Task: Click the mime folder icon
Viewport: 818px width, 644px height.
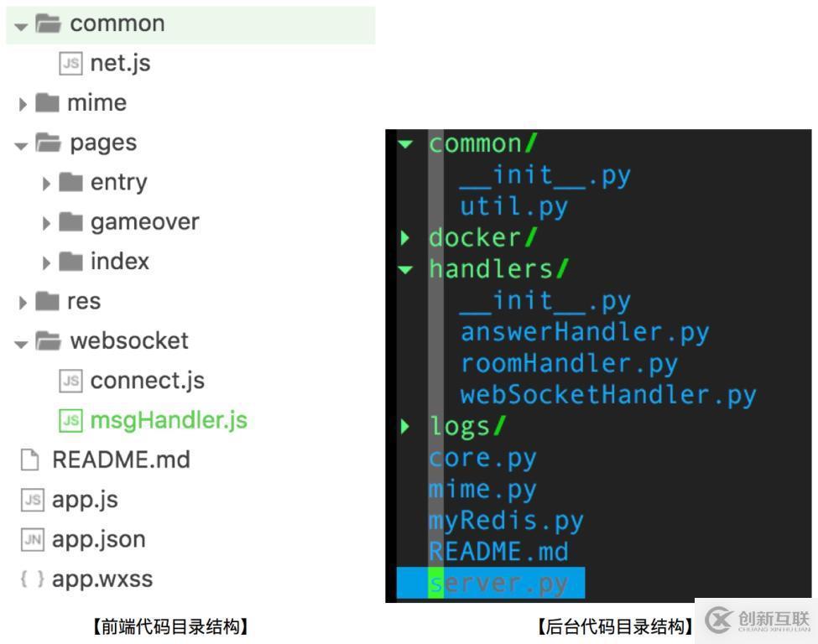Action: (48, 103)
